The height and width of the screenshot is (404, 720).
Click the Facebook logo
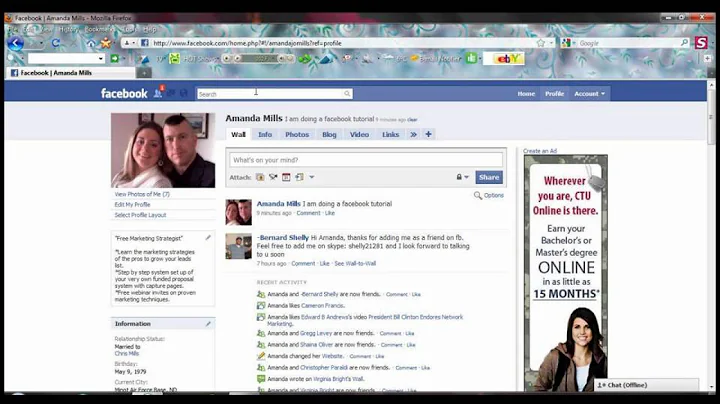pyautogui.click(x=124, y=94)
